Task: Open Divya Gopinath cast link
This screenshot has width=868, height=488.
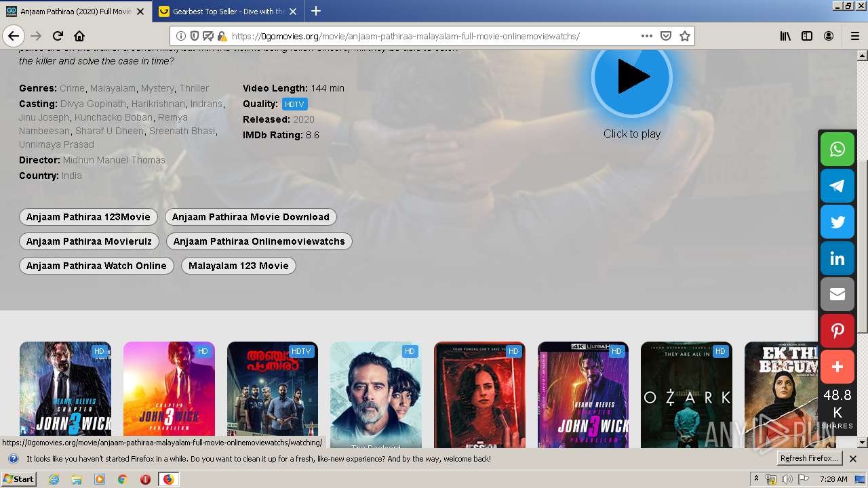Action: pyautogui.click(x=93, y=104)
